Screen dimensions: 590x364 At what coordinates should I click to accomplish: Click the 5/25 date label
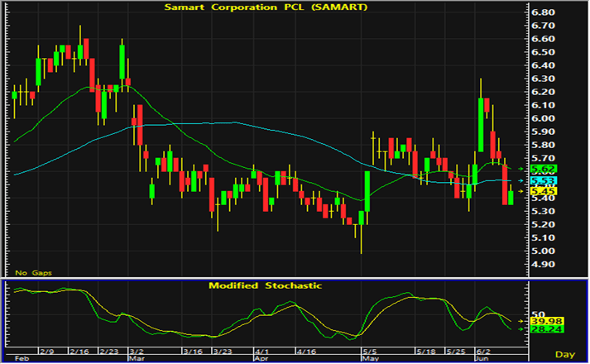(456, 352)
